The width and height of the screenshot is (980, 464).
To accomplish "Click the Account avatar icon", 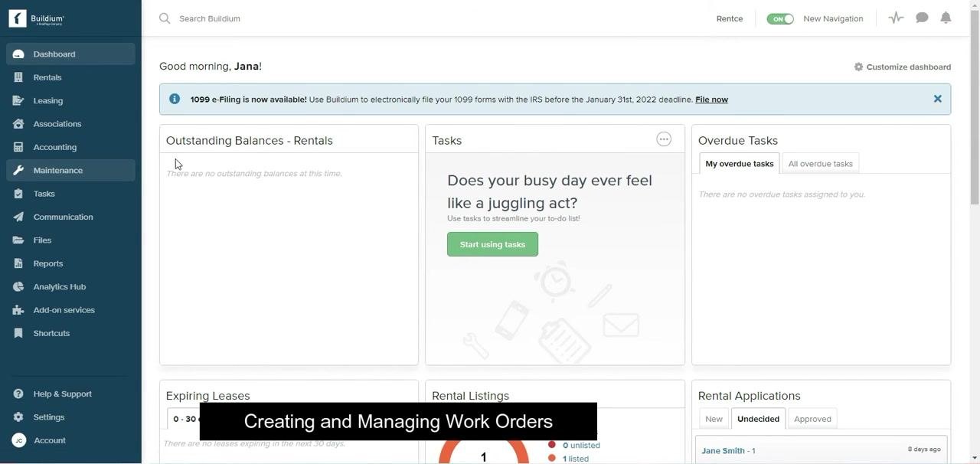I will click(x=18, y=440).
